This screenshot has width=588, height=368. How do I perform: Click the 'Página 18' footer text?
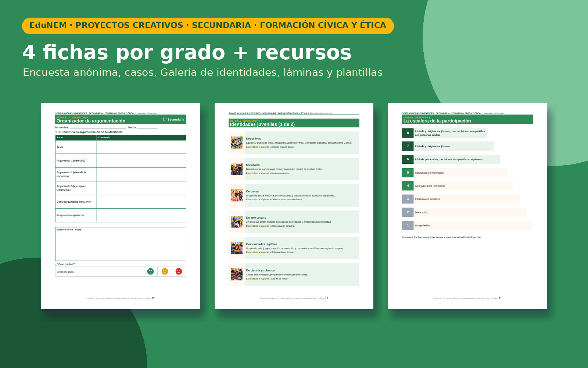pos(323,298)
